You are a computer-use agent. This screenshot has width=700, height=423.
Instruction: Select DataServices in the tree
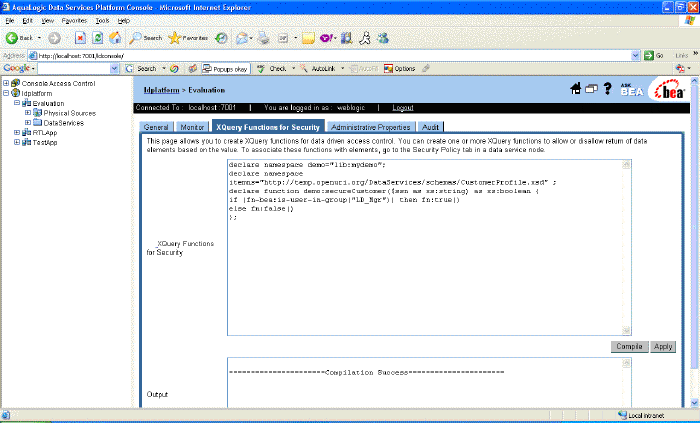(x=63, y=123)
